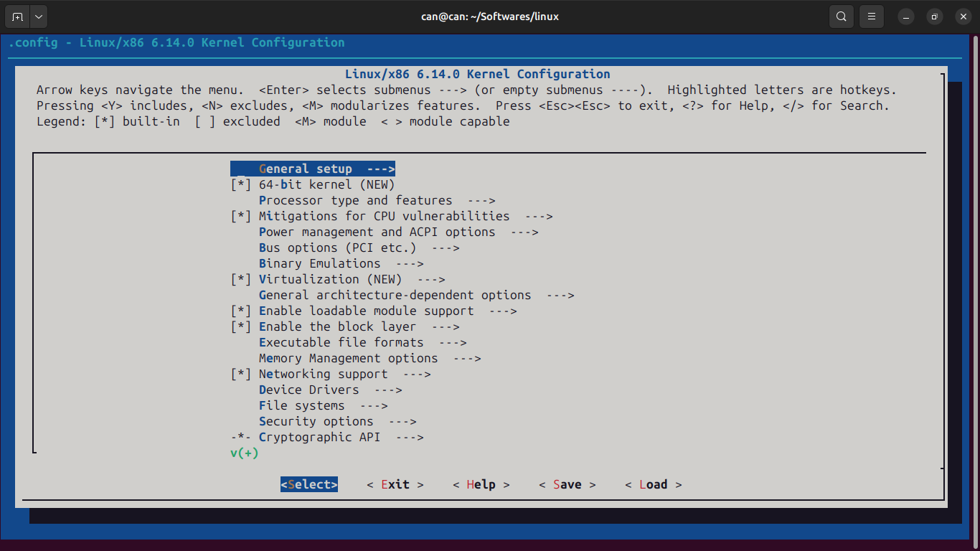Click the Help button
The height and width of the screenshot is (551, 980).
[481, 484]
